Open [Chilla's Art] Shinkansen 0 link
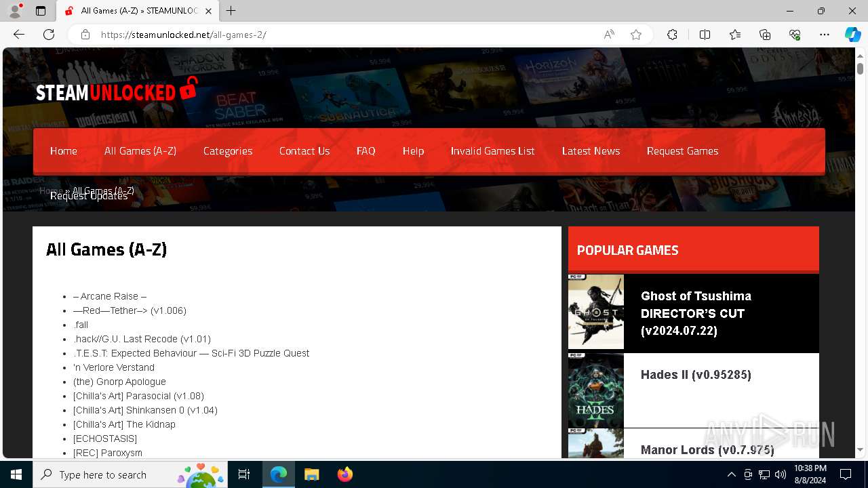The height and width of the screenshot is (488, 868). [145, 410]
